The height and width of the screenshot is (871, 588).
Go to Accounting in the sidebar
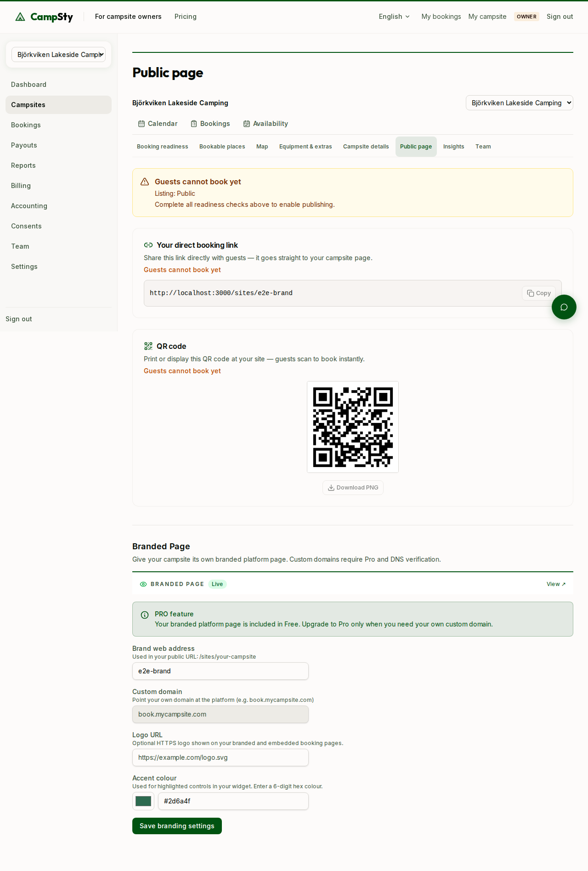(x=58, y=206)
